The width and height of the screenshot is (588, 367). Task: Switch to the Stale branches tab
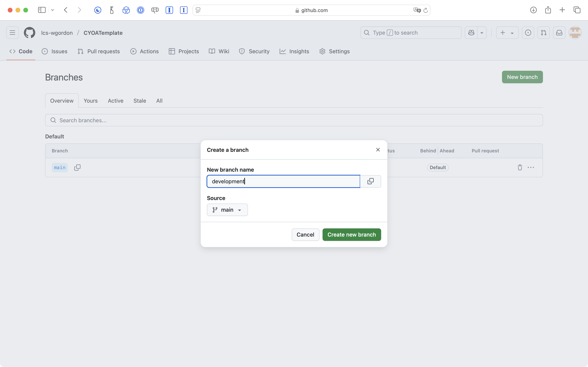coord(140,101)
